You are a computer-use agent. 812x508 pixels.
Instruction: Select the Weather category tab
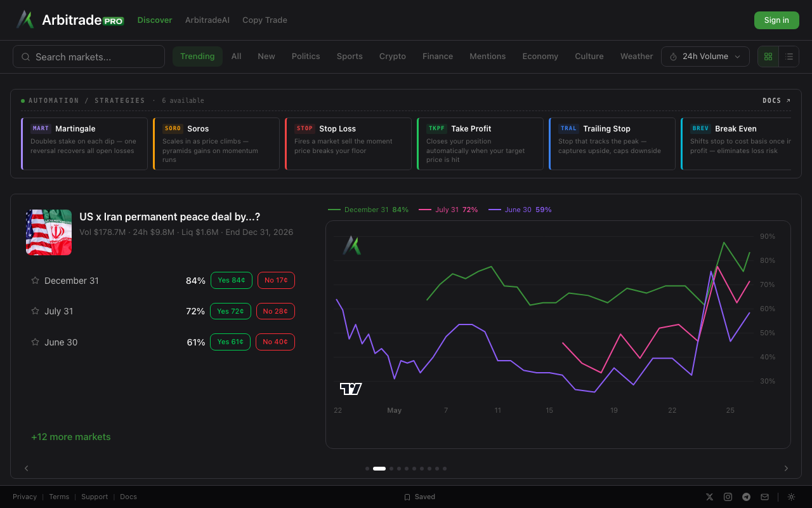636,57
